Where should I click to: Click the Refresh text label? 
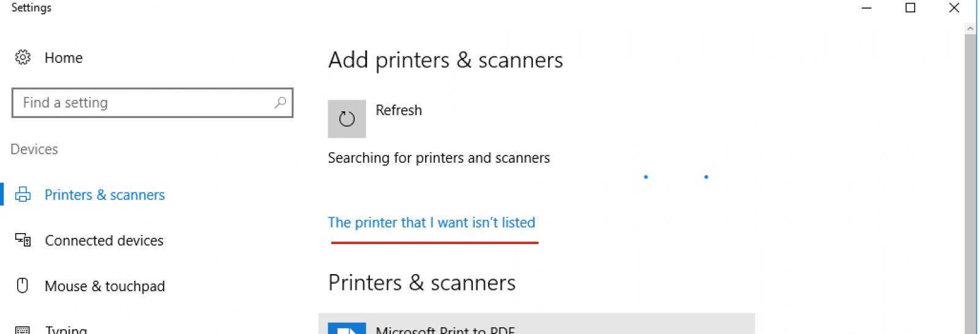tap(399, 110)
